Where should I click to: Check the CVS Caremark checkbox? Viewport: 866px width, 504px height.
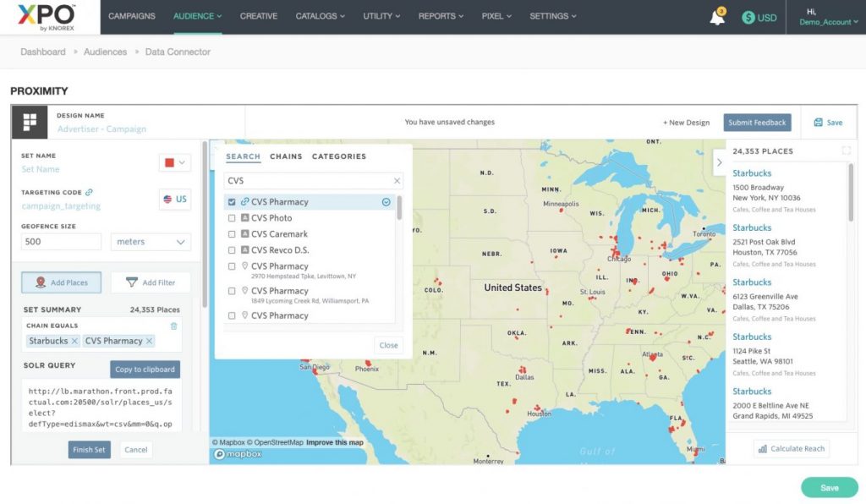[x=232, y=234]
